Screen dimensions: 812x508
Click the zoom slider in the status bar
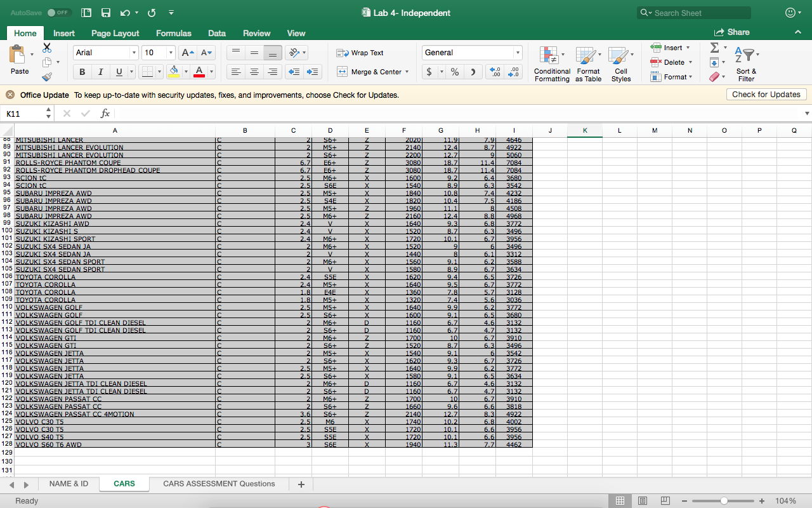[x=724, y=500]
